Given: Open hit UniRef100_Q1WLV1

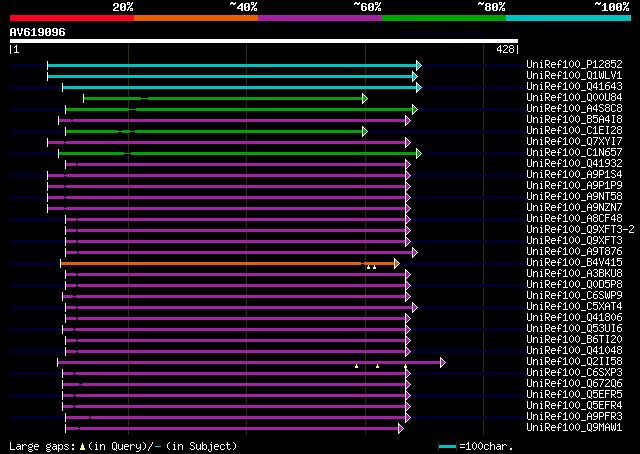Looking at the screenshot, I should [574, 75].
